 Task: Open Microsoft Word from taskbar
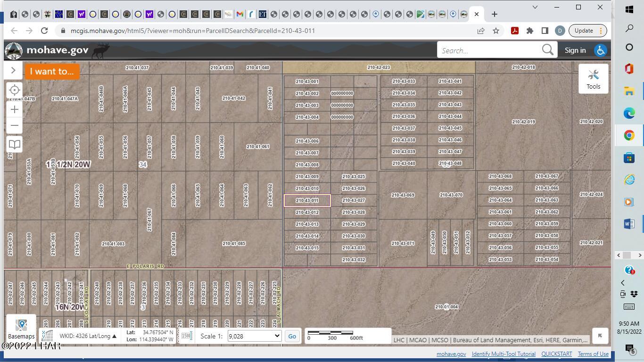coord(629,224)
